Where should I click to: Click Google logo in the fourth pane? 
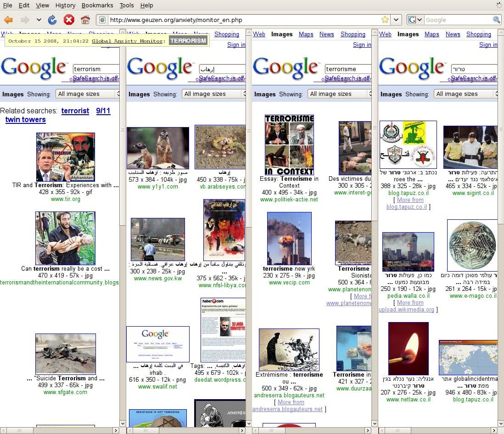[x=412, y=68]
